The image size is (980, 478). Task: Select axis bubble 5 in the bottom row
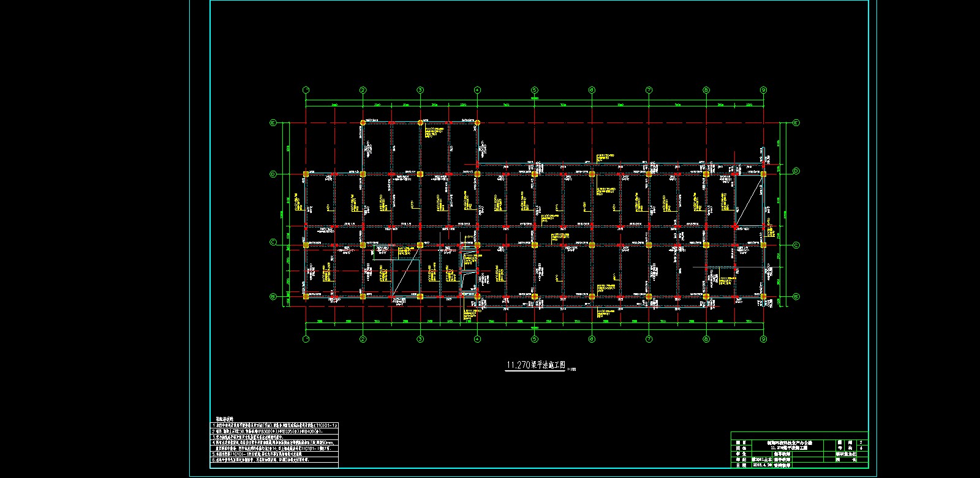click(535, 338)
